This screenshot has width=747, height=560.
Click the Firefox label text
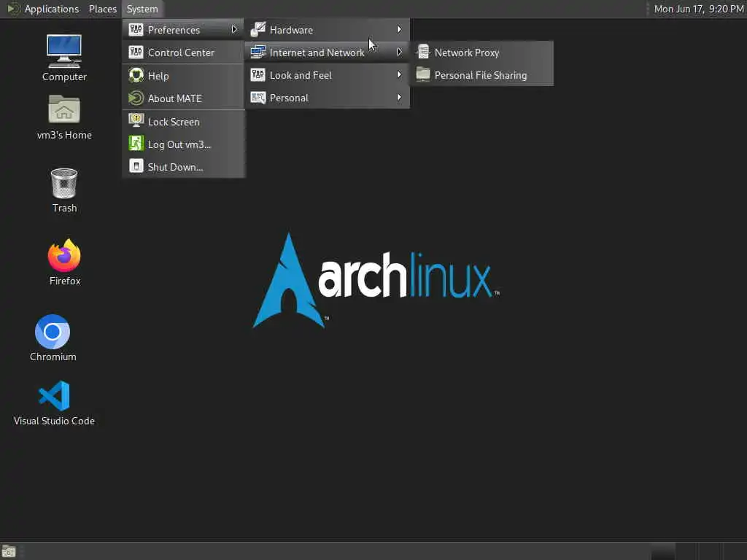(65, 281)
